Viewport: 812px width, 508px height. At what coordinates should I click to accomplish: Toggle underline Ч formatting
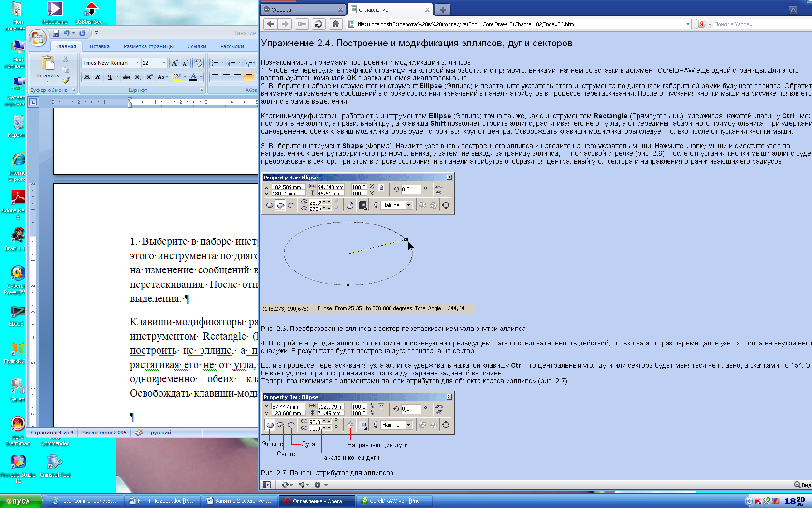click(110, 77)
